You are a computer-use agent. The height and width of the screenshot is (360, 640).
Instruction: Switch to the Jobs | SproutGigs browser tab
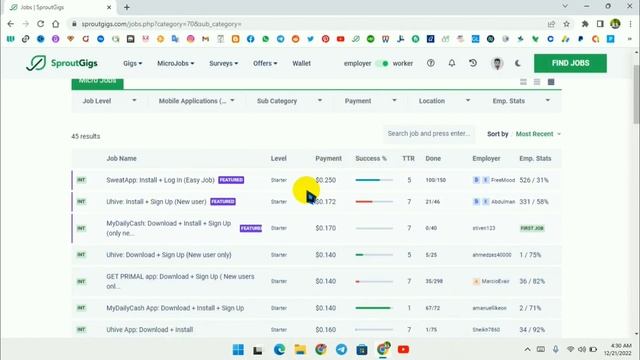(60, 7)
